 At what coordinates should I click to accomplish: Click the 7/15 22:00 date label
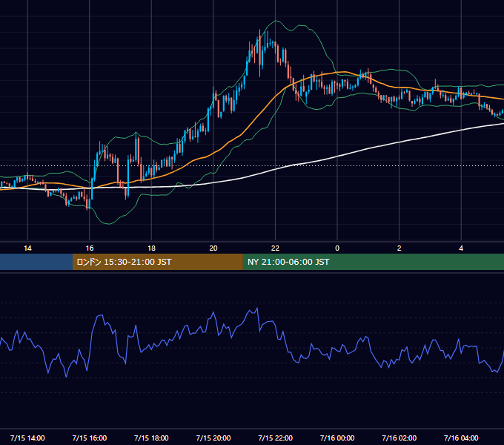coord(276,438)
